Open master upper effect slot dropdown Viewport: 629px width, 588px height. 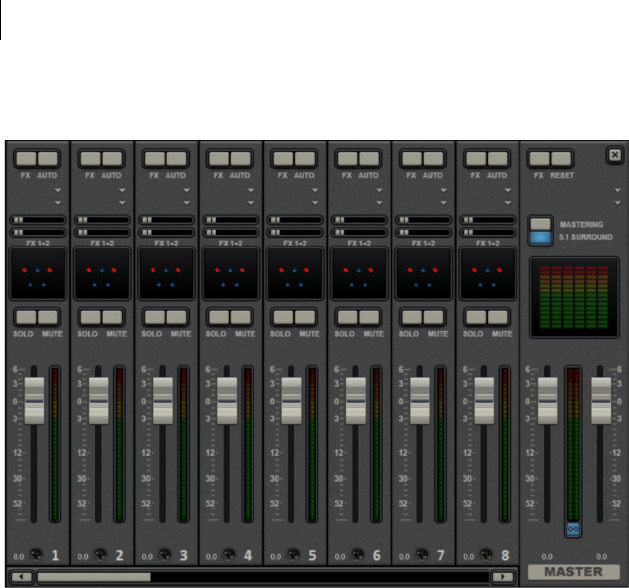(618, 190)
